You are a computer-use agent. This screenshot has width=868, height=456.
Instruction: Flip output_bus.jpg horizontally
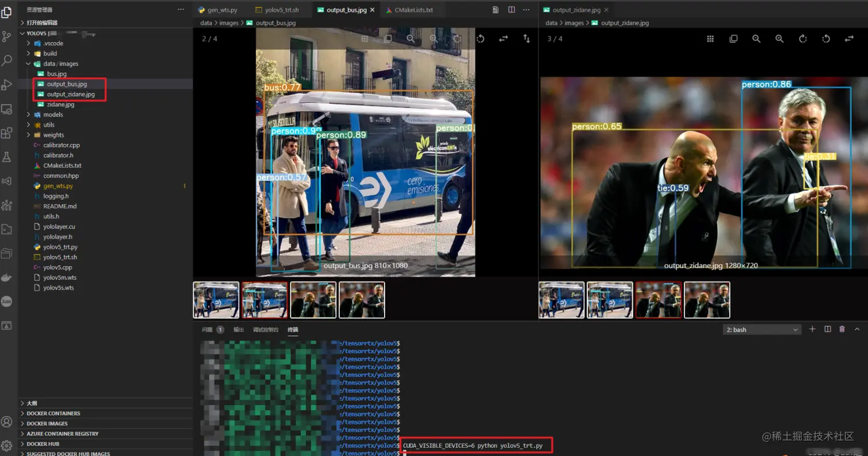[503, 38]
